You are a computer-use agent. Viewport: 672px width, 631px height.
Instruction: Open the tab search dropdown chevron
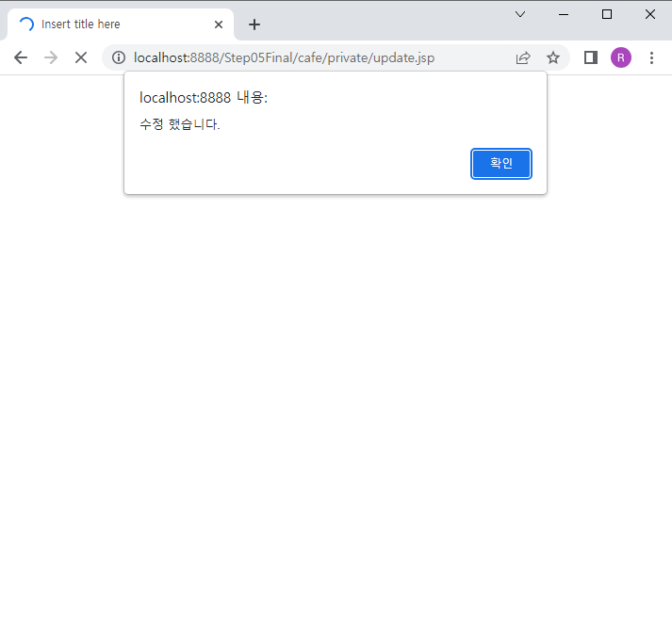(x=520, y=14)
